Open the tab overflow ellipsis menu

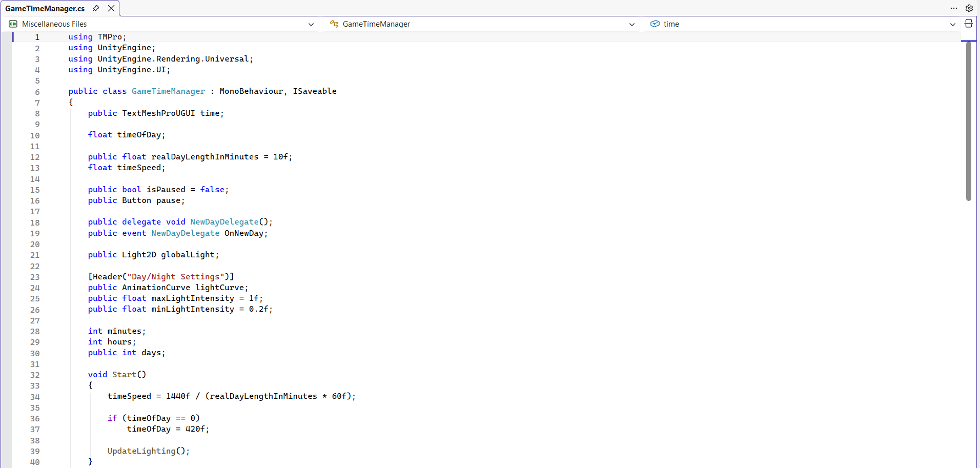[x=954, y=8]
